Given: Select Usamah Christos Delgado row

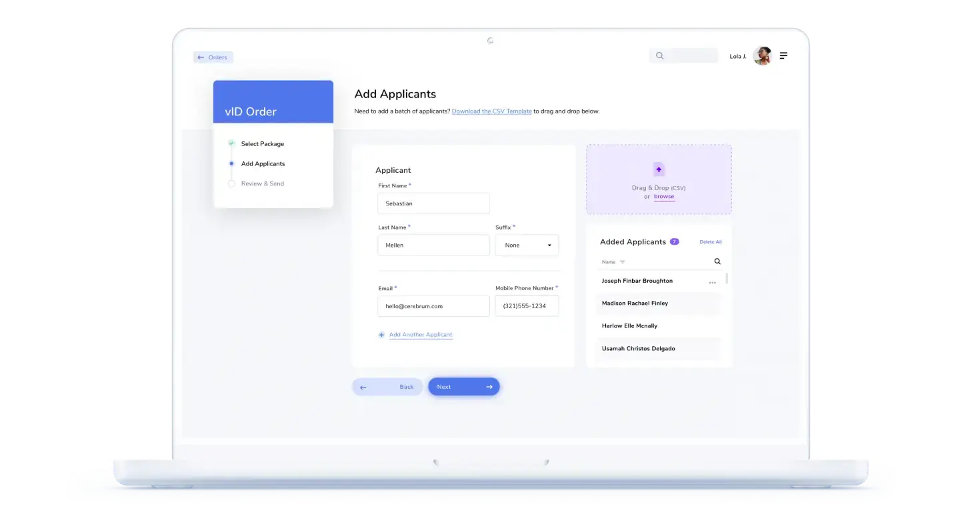Looking at the screenshot, I should 659,349.
